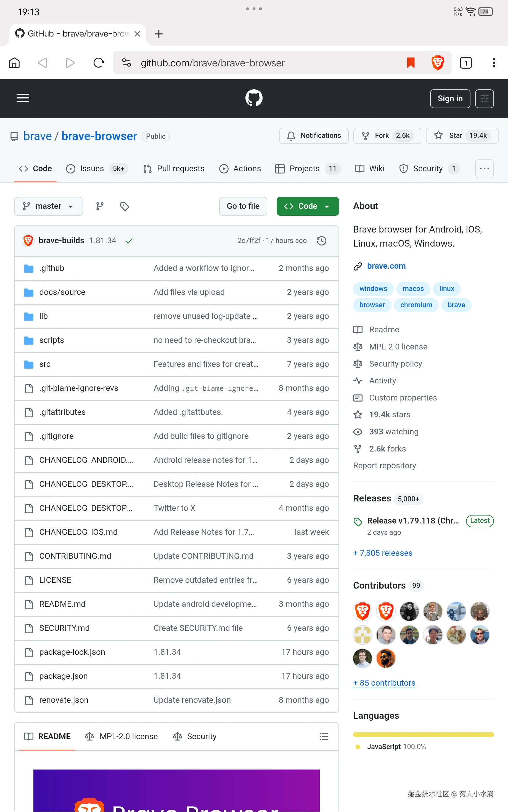This screenshot has width=508, height=812.
Task: Click the Sign in button
Action: tap(450, 99)
